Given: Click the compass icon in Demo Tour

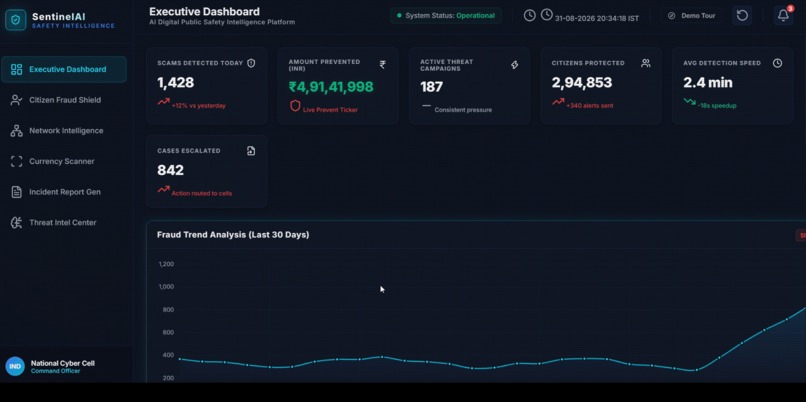Looking at the screenshot, I should 671,15.
